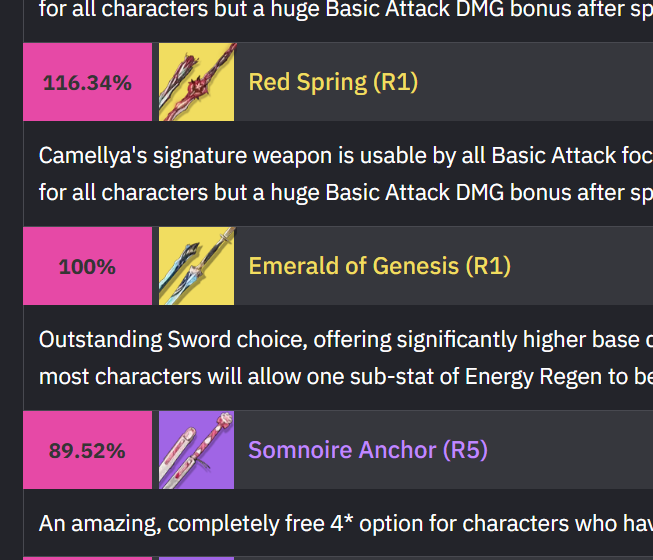Open the Somnoire Anchor (R5) link
Image resolution: width=653 pixels, height=560 pixels.
click(x=368, y=450)
